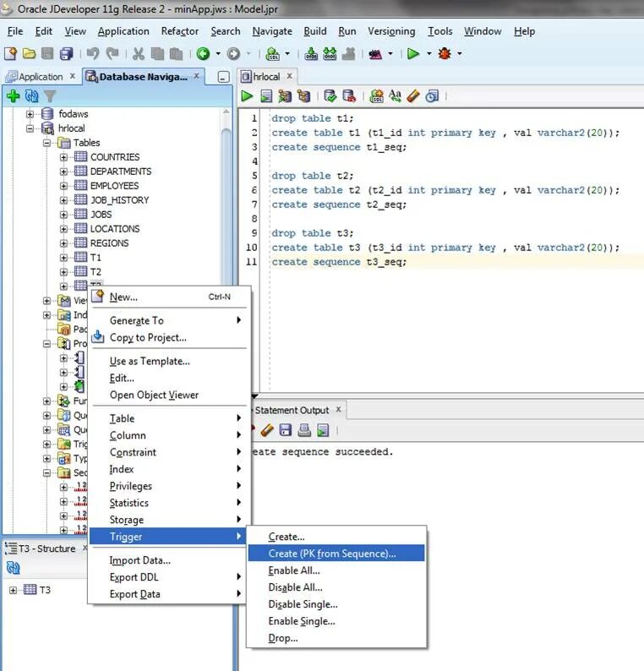Viewport: 644px width, 671px height.
Task: Select the Statement Output tab
Action: [292, 410]
